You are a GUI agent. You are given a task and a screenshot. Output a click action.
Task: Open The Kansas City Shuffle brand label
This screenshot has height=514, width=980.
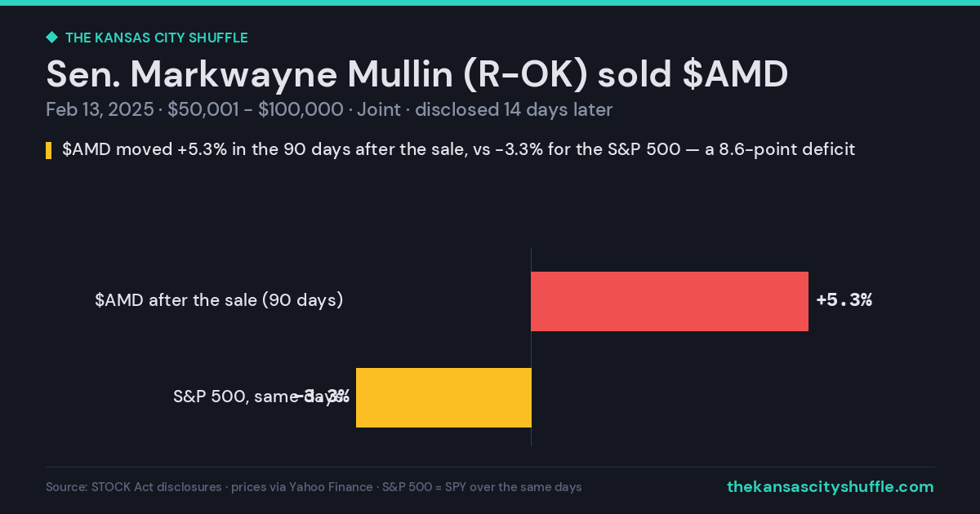157,38
